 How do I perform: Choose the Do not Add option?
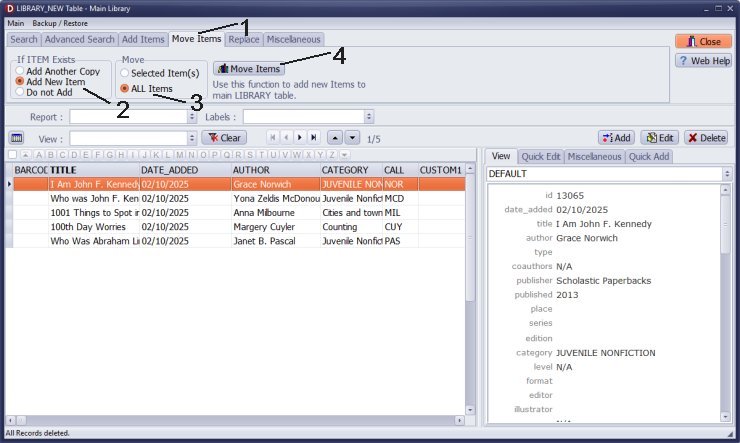coord(21,92)
